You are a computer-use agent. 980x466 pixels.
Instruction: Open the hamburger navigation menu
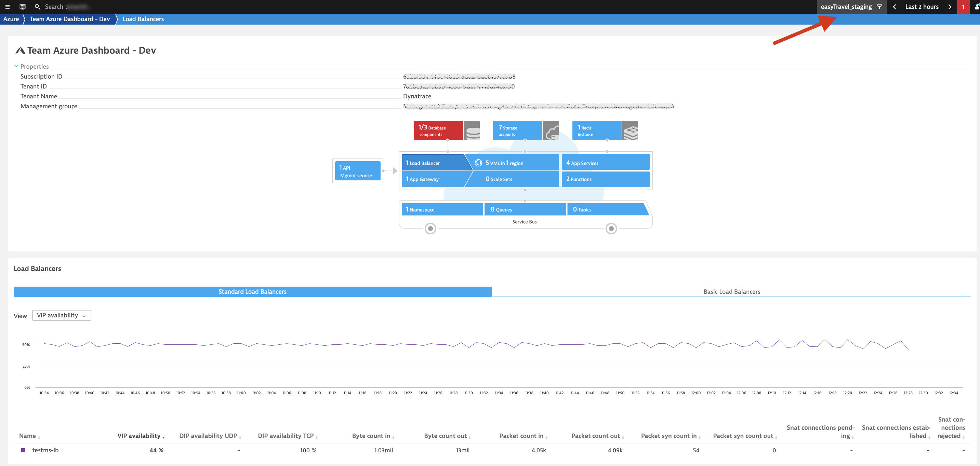pos(7,7)
